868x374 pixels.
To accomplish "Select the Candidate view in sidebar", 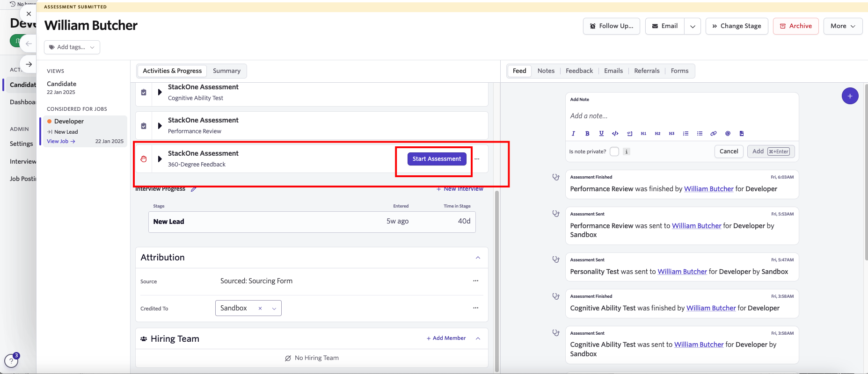I will pyautogui.click(x=61, y=87).
